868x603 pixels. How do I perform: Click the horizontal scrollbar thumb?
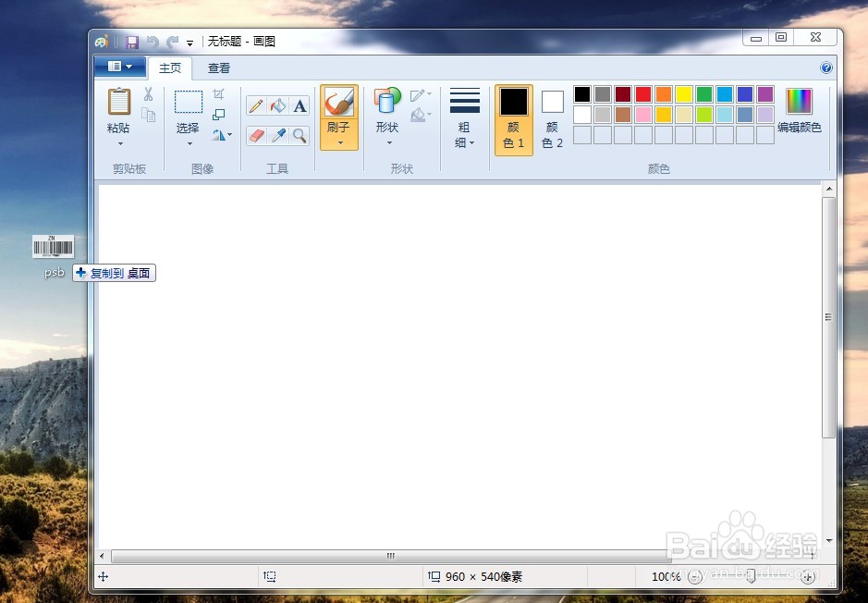pyautogui.click(x=391, y=556)
